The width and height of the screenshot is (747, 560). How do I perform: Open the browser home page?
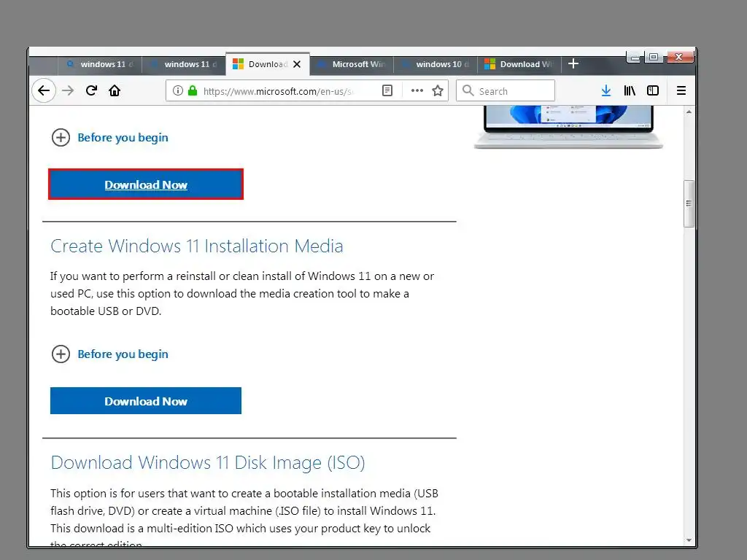[115, 90]
